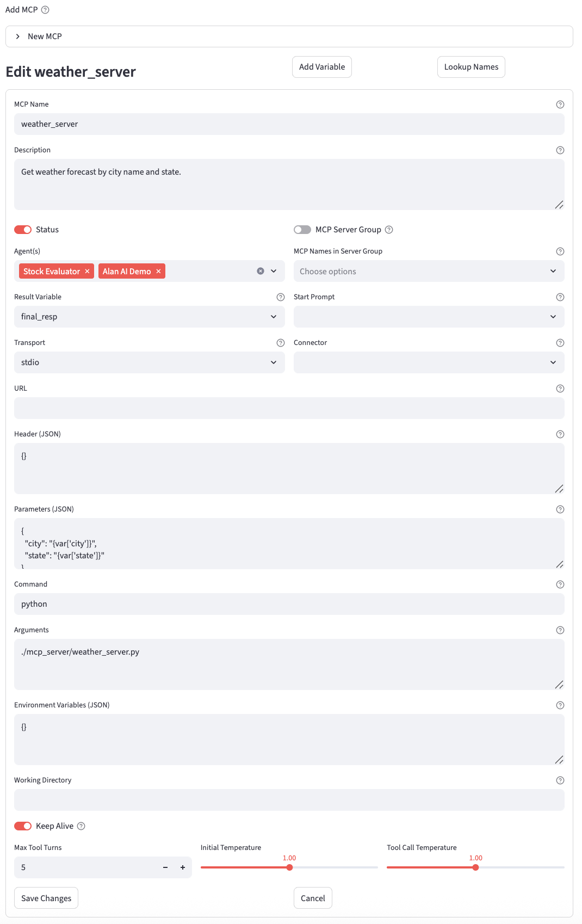582x924 pixels.
Task: Disable the Keep Alive toggle
Action: tap(23, 826)
